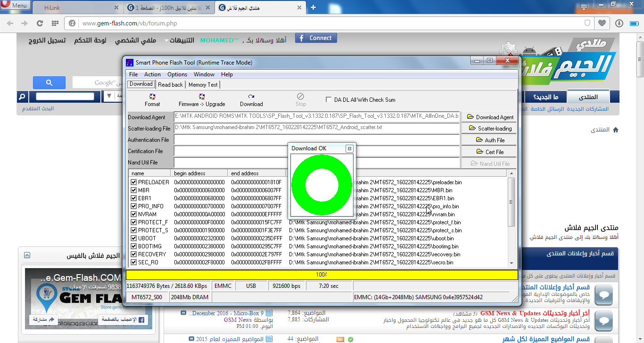Open the لوحة التحكم control panel link
The width and height of the screenshot is (644, 343).
pos(90,41)
